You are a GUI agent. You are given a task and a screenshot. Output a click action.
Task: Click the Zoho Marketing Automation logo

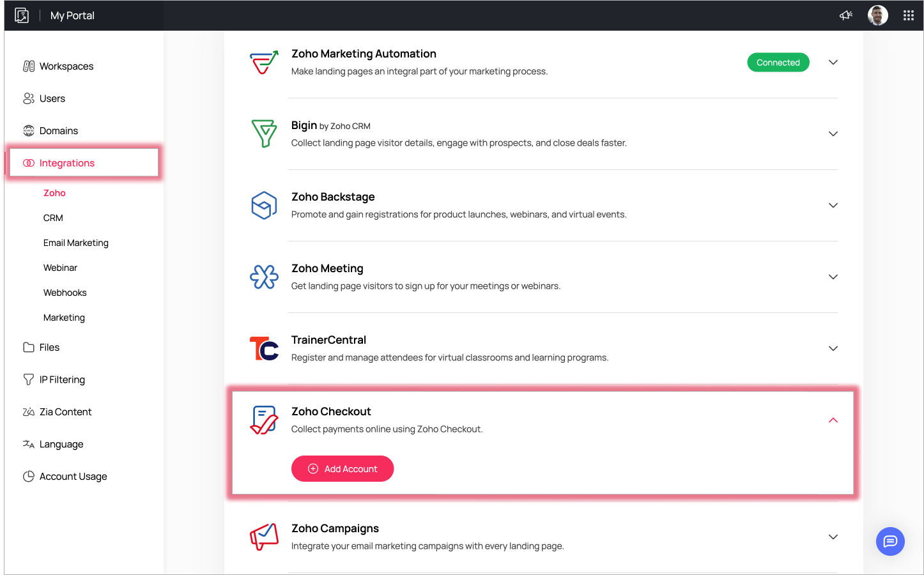click(264, 63)
